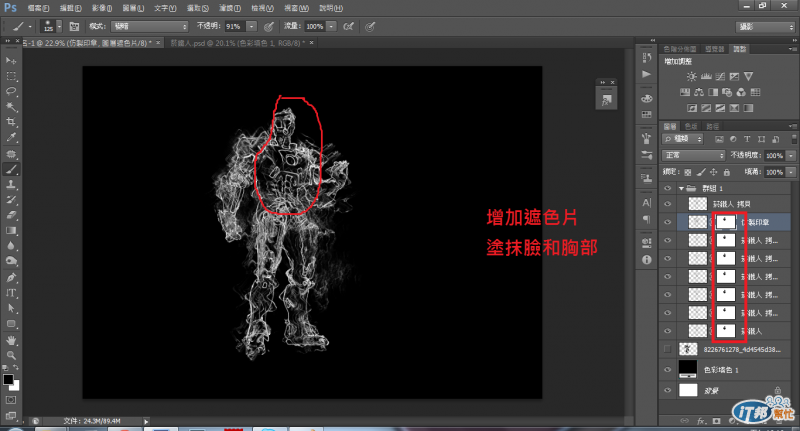Toggle pressure for opacity button
Image resolution: width=800 pixels, height=431 pixels.
point(268,26)
